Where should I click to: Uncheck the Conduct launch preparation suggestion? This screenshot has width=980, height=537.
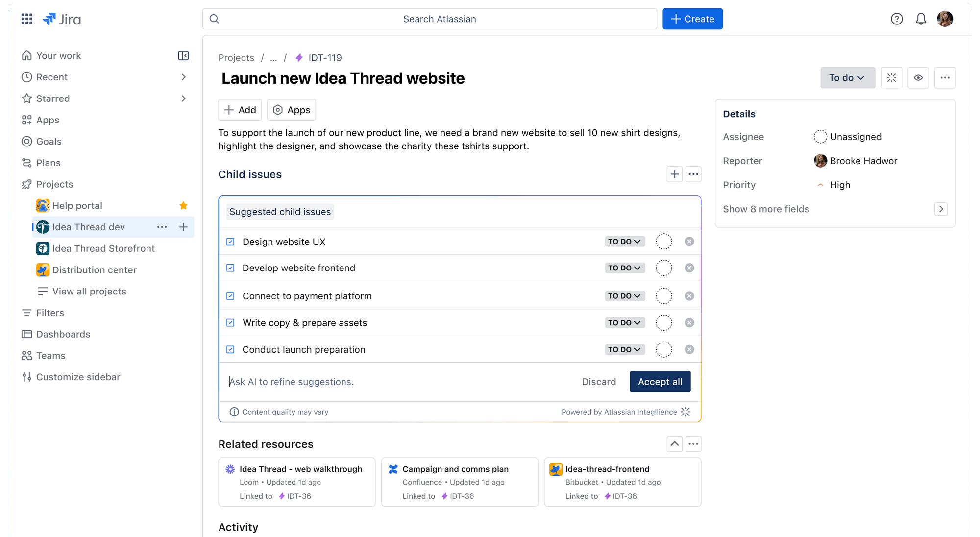(230, 349)
